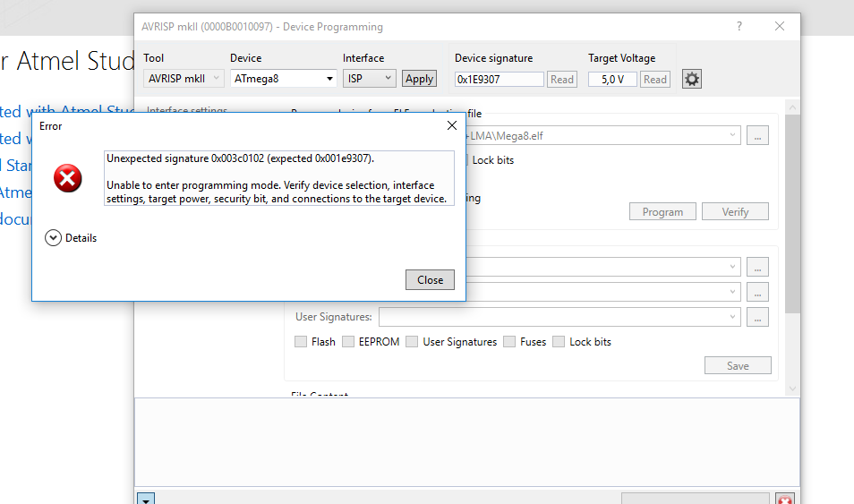Click the Save button
The height and width of the screenshot is (504, 854).
(738, 365)
